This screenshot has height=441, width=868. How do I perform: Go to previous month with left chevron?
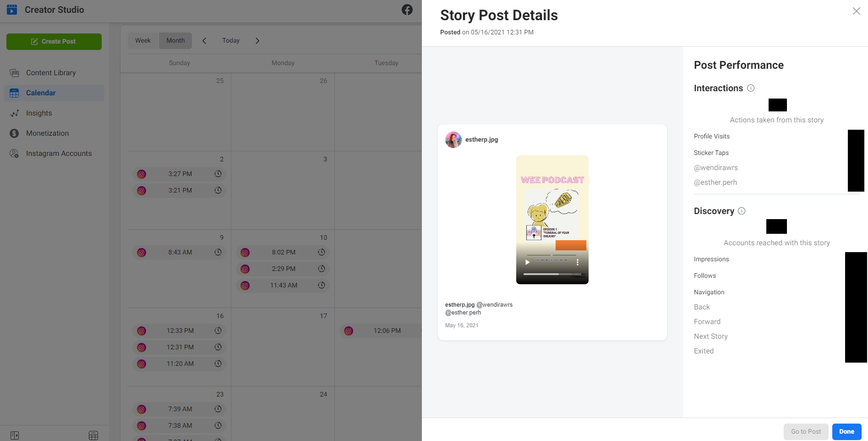pos(204,41)
